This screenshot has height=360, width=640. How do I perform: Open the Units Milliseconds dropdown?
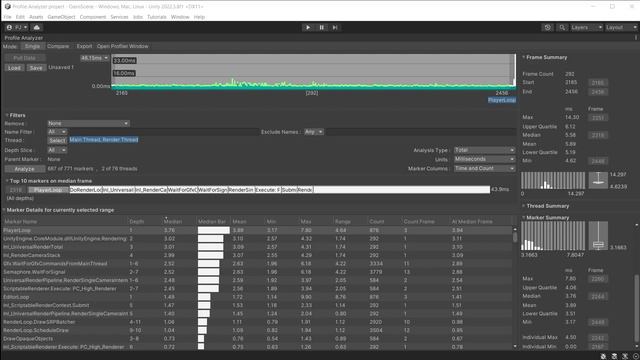[x=484, y=159]
